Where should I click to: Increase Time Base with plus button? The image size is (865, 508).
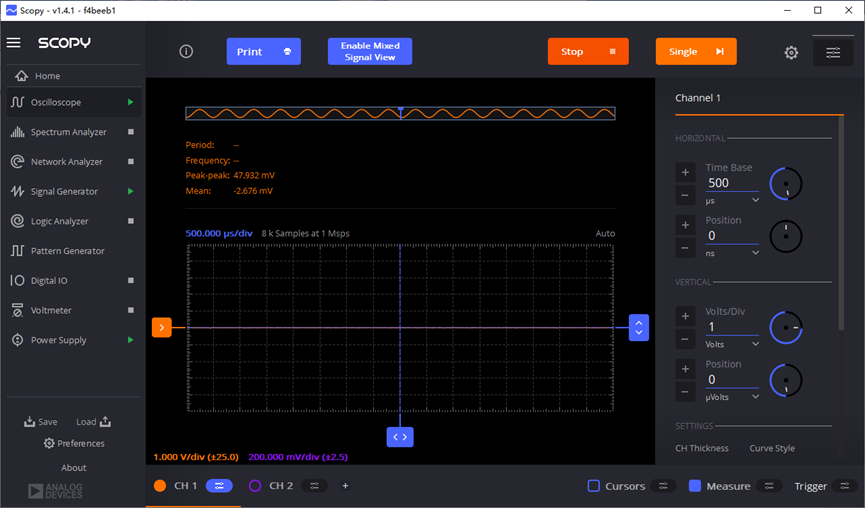coord(685,172)
